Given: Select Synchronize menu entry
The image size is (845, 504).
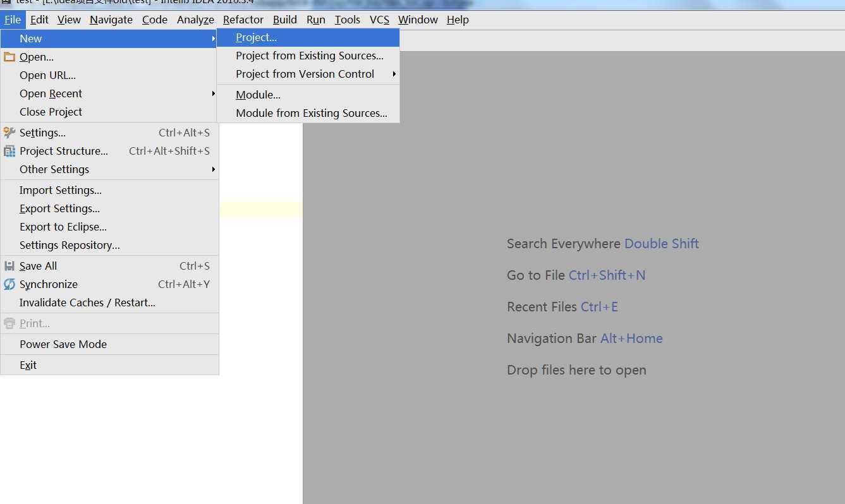Looking at the screenshot, I should click(x=109, y=284).
